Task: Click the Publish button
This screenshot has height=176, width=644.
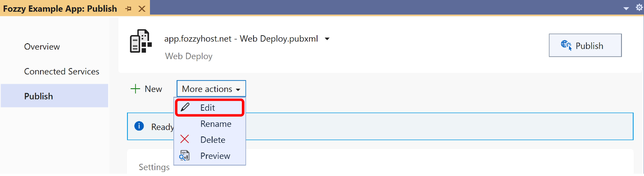Action: [585, 45]
